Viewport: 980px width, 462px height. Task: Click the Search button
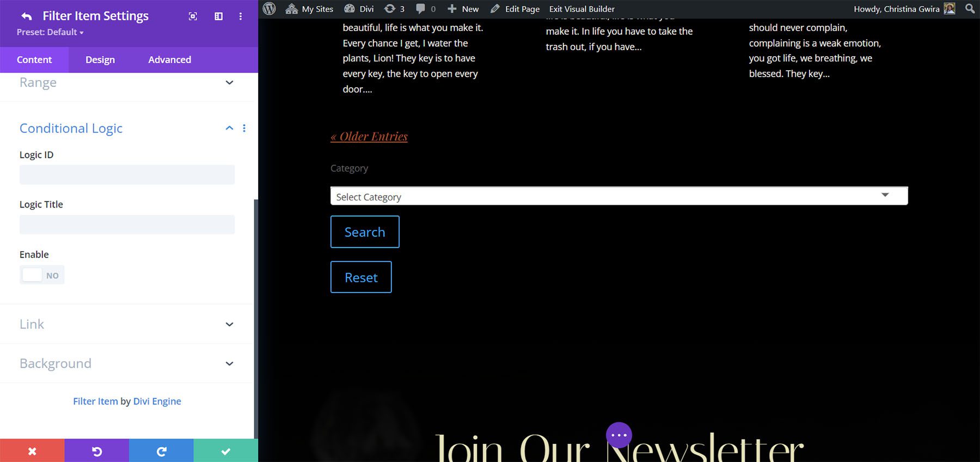click(x=365, y=232)
